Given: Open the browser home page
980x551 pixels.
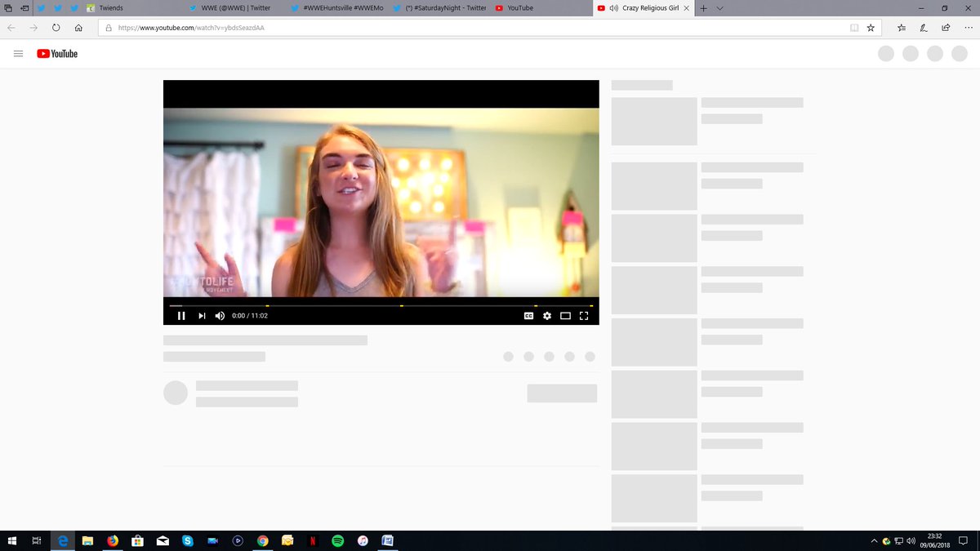Looking at the screenshot, I should (78, 27).
